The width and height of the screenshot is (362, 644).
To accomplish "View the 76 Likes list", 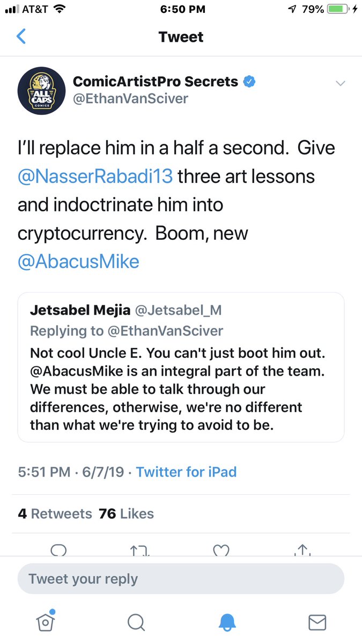I will pyautogui.click(x=126, y=514).
